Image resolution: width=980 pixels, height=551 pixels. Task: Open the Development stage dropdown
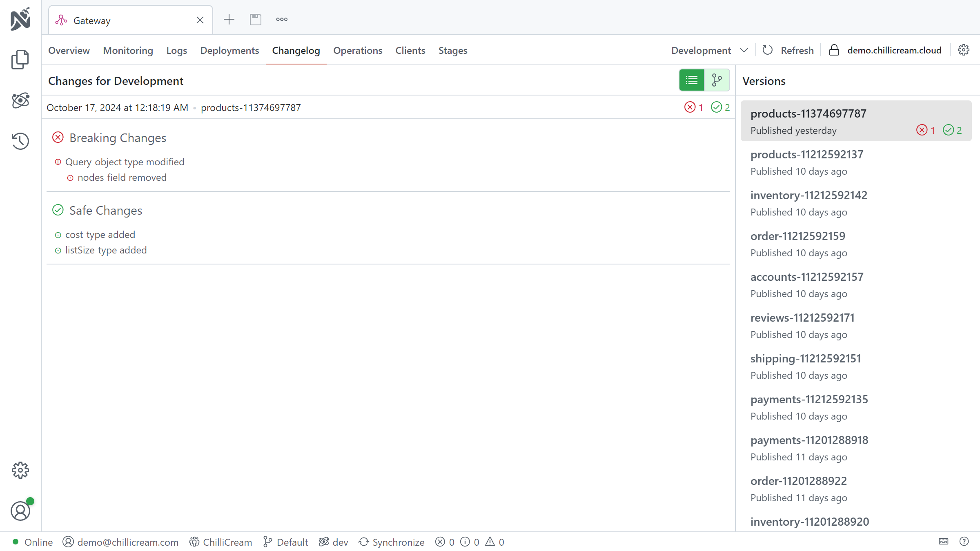tap(709, 50)
